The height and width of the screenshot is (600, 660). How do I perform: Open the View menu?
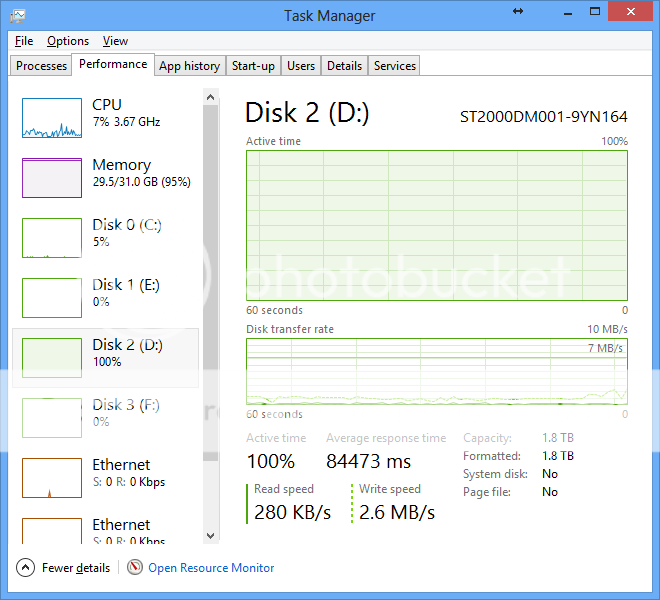point(115,41)
